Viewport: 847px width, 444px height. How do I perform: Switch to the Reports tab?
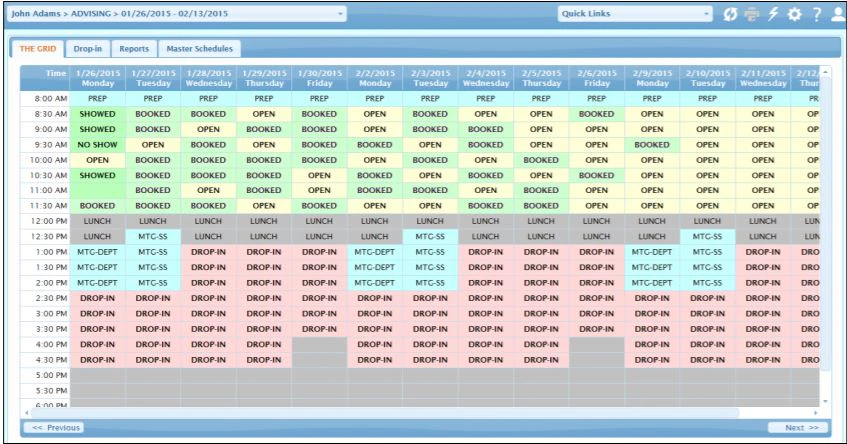coord(134,49)
